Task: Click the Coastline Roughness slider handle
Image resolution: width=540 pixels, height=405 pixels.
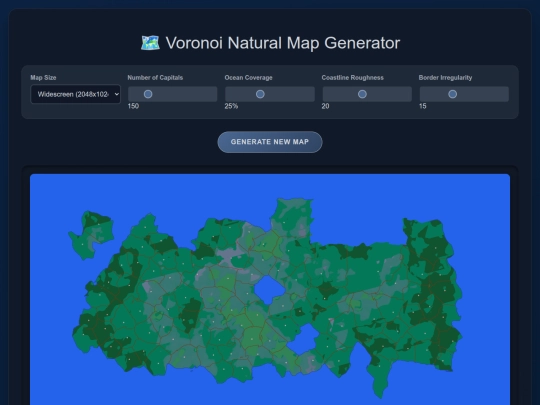Action: click(x=362, y=94)
